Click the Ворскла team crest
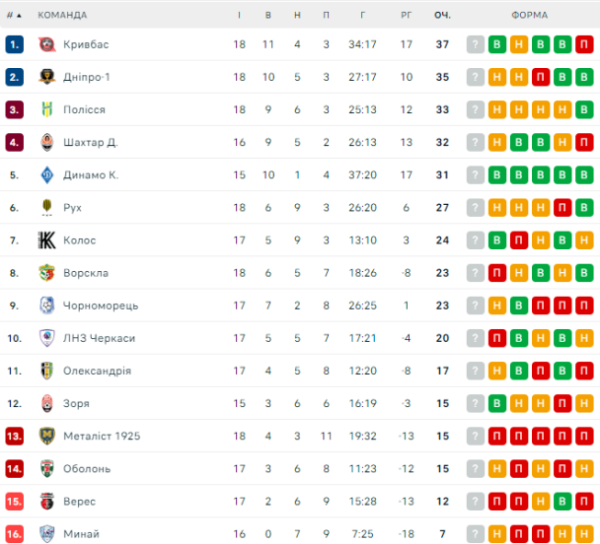Screen dimensions: 600x544 point(47,273)
